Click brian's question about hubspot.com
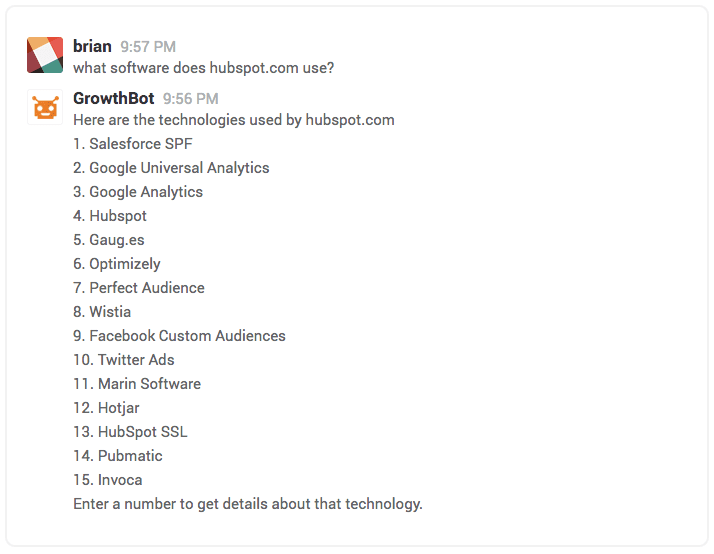This screenshot has height=554, width=714. tap(204, 68)
